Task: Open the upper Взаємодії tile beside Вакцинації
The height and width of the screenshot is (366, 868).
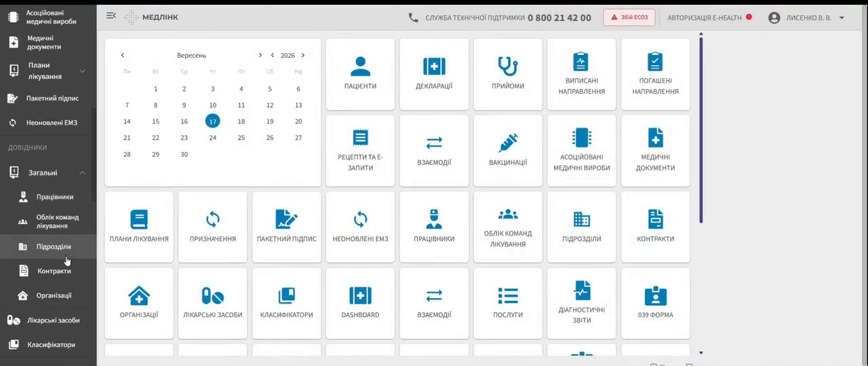Action: pos(434,151)
